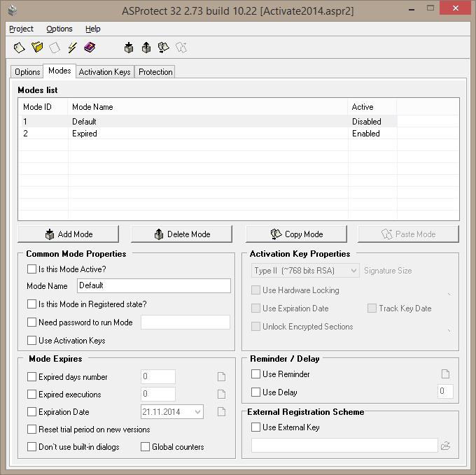The width and height of the screenshot is (476, 475).
Task: Click page icon next to Expired executions
Action: point(222,395)
